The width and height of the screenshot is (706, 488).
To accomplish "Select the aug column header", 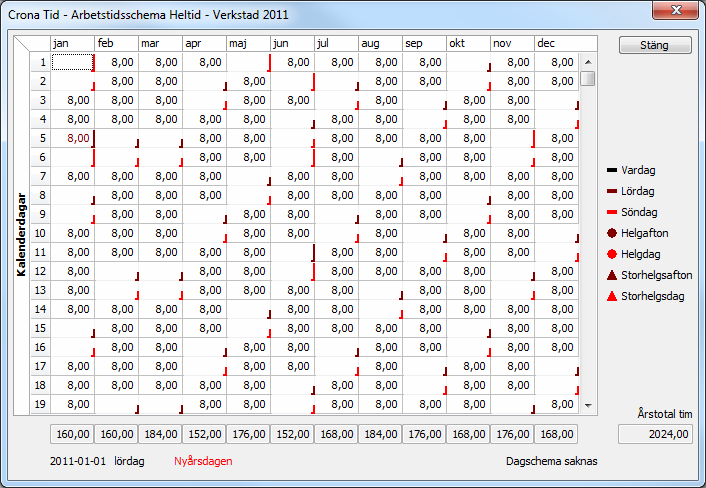I will coord(380,44).
